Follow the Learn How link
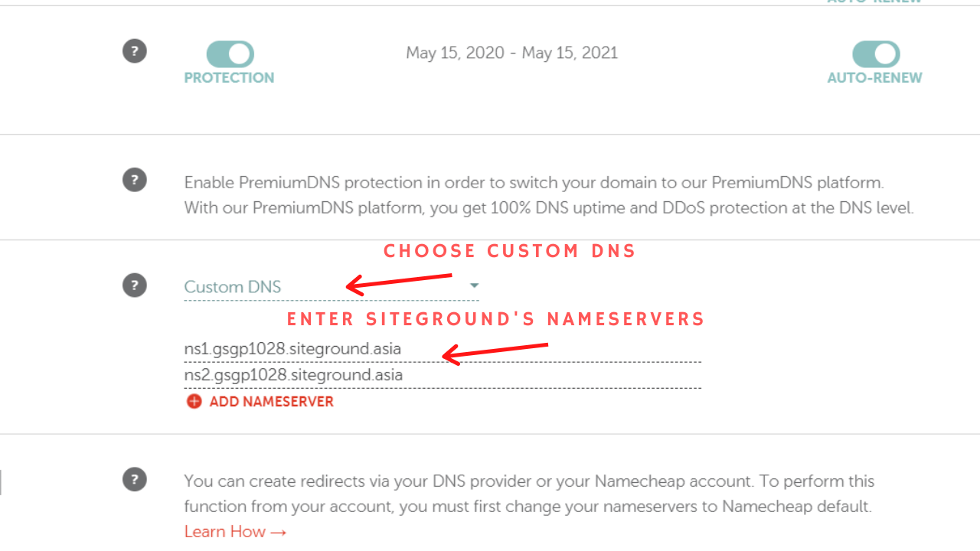 [235, 531]
